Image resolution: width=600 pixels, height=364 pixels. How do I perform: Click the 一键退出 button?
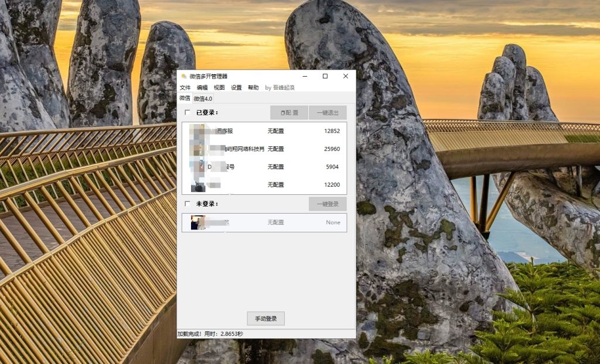tap(328, 113)
